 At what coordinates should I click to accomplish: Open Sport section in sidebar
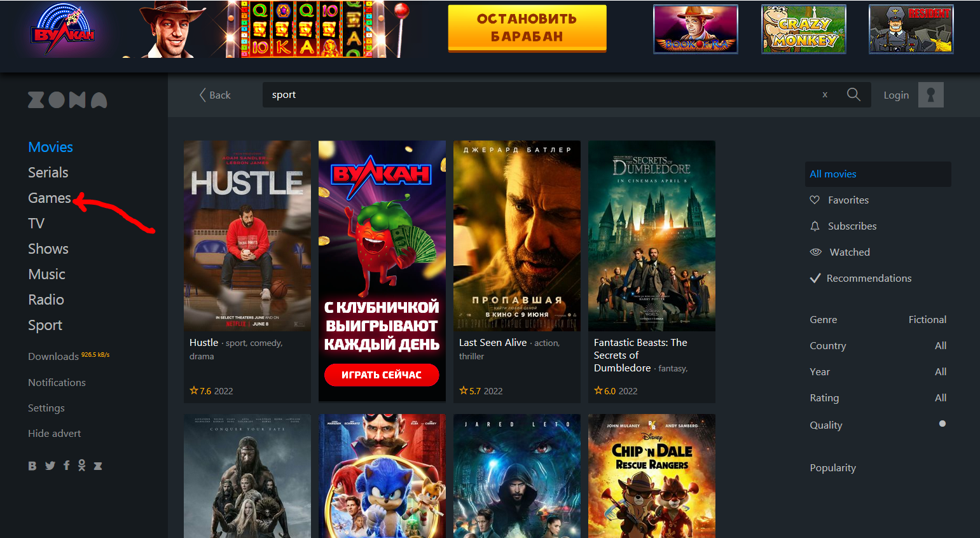tap(45, 326)
